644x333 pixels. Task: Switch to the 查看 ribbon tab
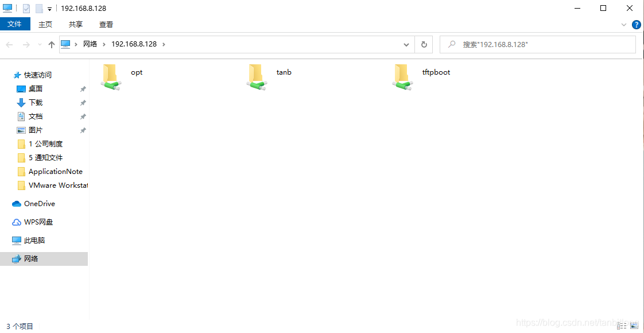point(106,24)
